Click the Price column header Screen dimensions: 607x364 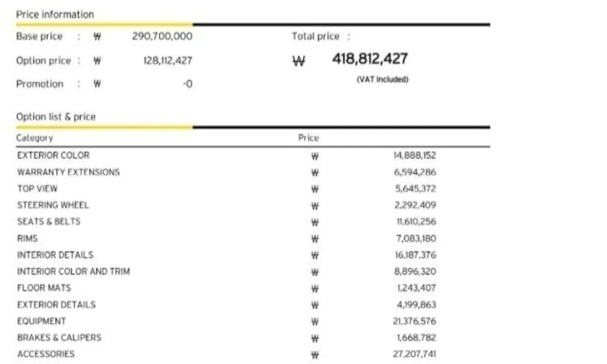[x=309, y=138]
